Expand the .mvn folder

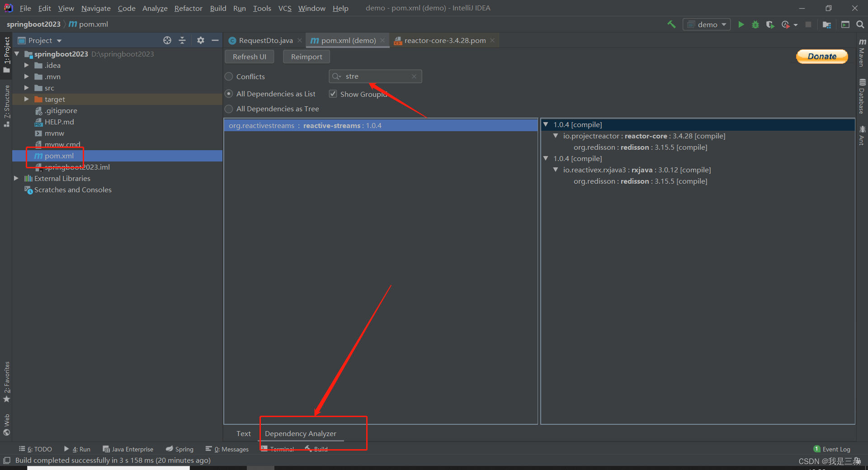[x=27, y=76]
